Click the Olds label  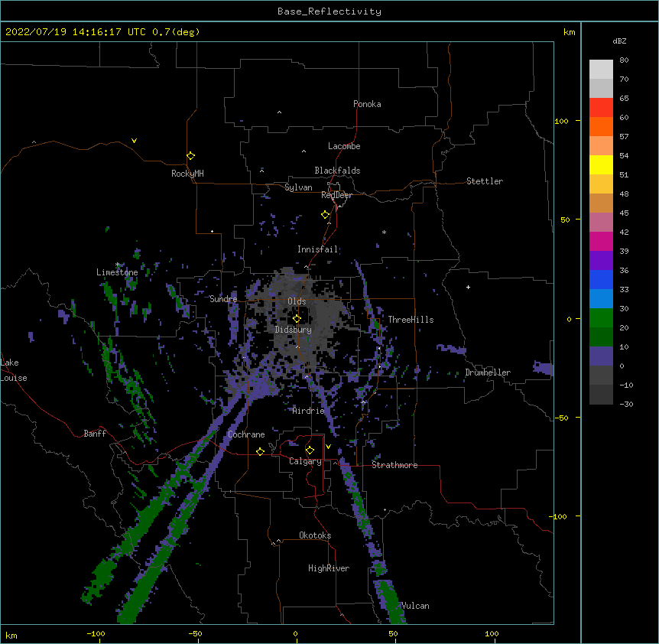click(x=297, y=301)
